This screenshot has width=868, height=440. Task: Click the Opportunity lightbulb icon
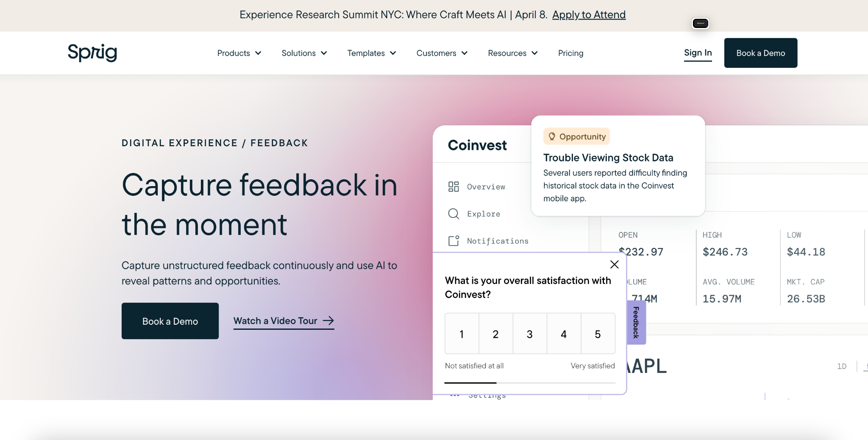(x=552, y=136)
